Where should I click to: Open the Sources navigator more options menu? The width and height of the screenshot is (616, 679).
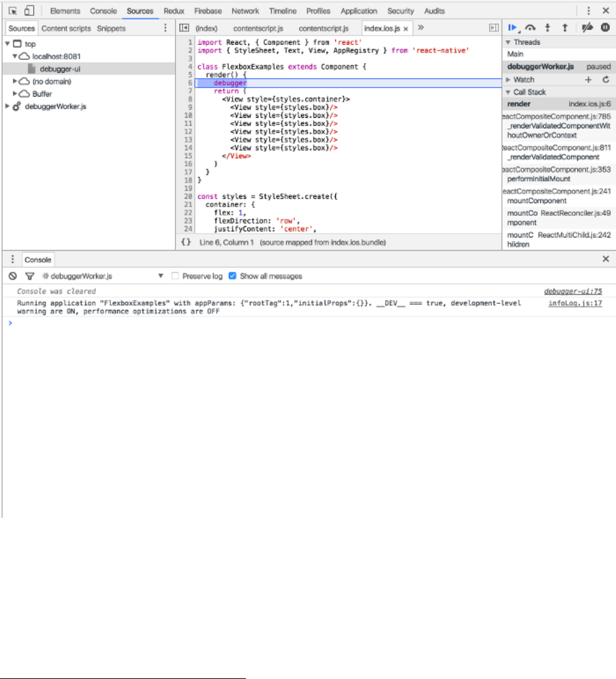click(165, 28)
